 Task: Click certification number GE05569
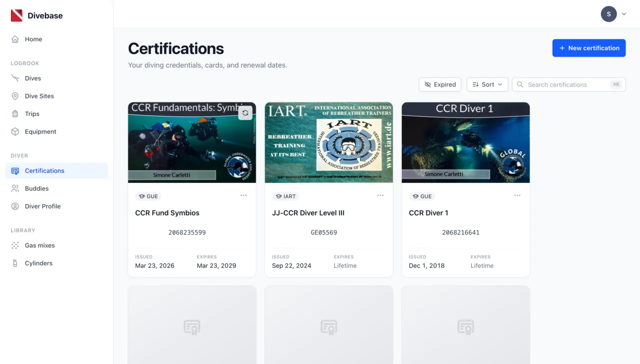click(x=324, y=232)
